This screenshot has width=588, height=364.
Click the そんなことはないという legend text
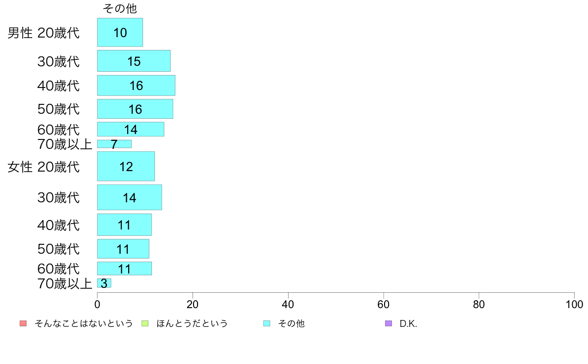tap(84, 323)
